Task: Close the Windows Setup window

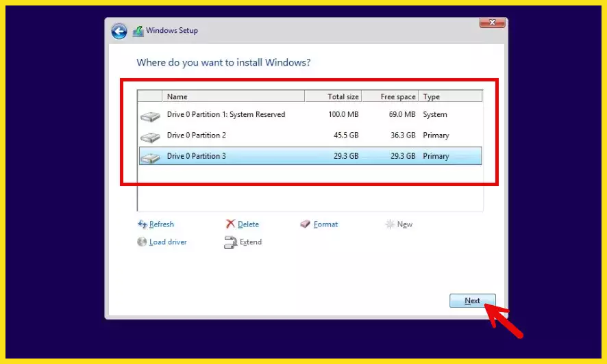Action: [492, 23]
